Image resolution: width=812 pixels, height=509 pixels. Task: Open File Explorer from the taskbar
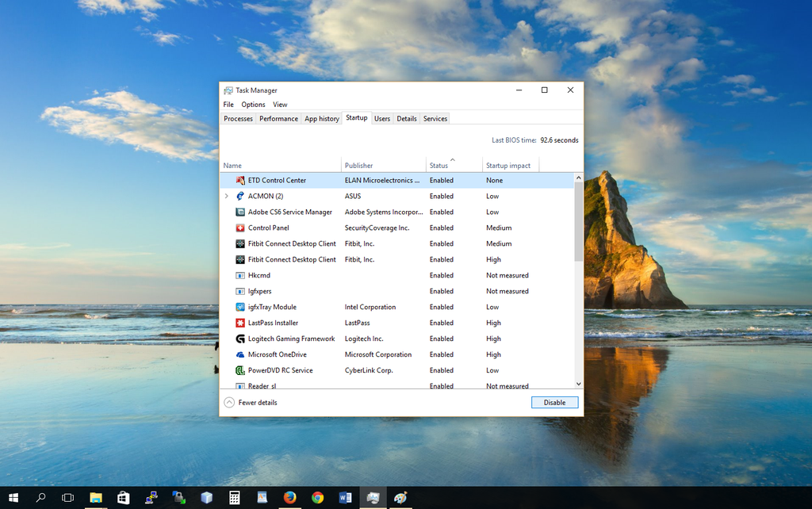tap(96, 498)
